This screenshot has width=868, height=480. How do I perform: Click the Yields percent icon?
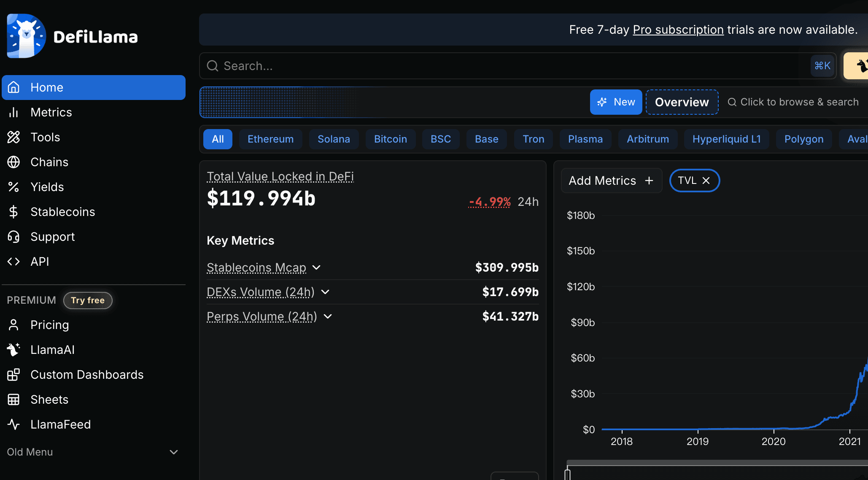click(13, 187)
